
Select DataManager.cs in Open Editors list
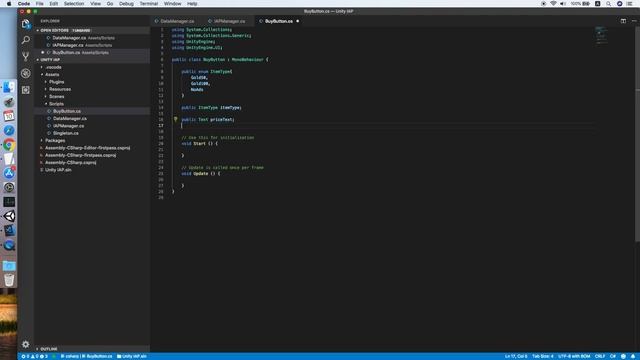point(83,38)
